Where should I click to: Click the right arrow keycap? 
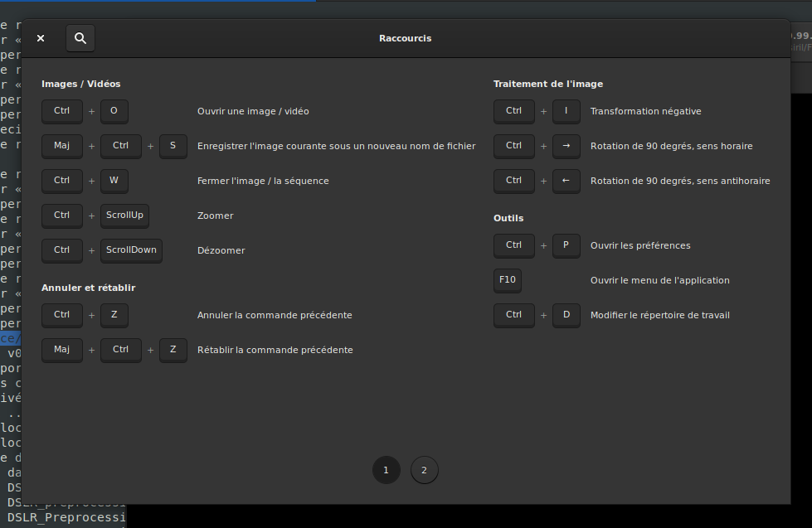coord(566,146)
